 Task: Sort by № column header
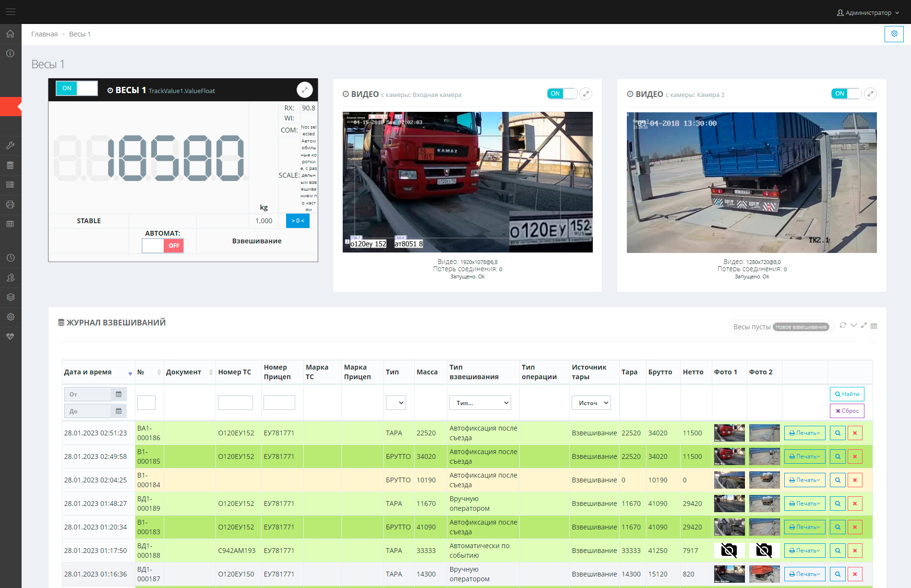(x=149, y=372)
